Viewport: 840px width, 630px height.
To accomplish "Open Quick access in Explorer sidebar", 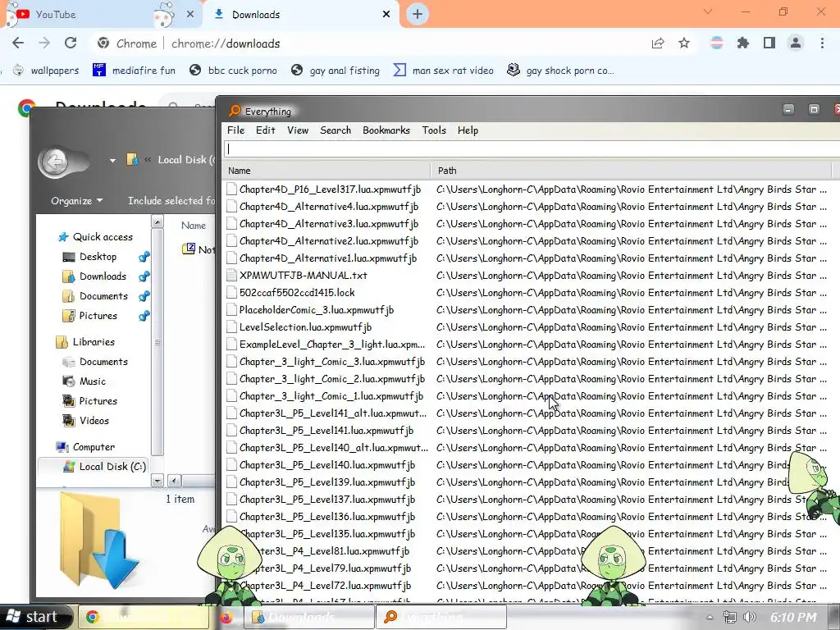I will tap(95, 237).
